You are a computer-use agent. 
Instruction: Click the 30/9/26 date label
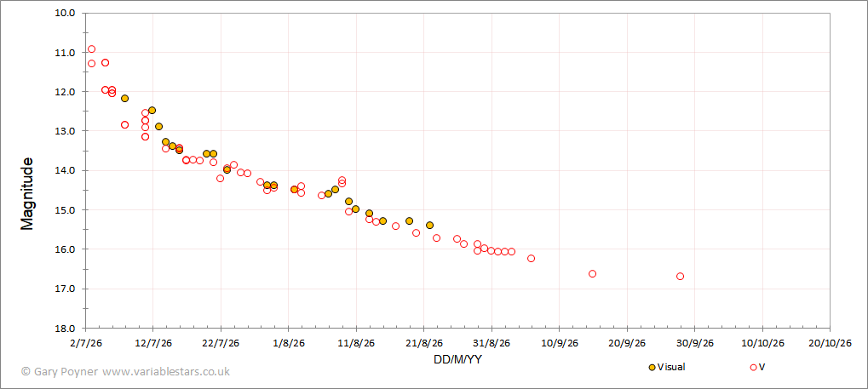tap(695, 343)
